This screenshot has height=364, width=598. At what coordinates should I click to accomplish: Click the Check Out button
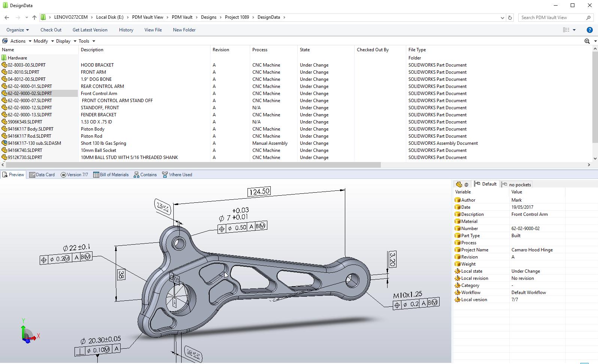coord(51,30)
